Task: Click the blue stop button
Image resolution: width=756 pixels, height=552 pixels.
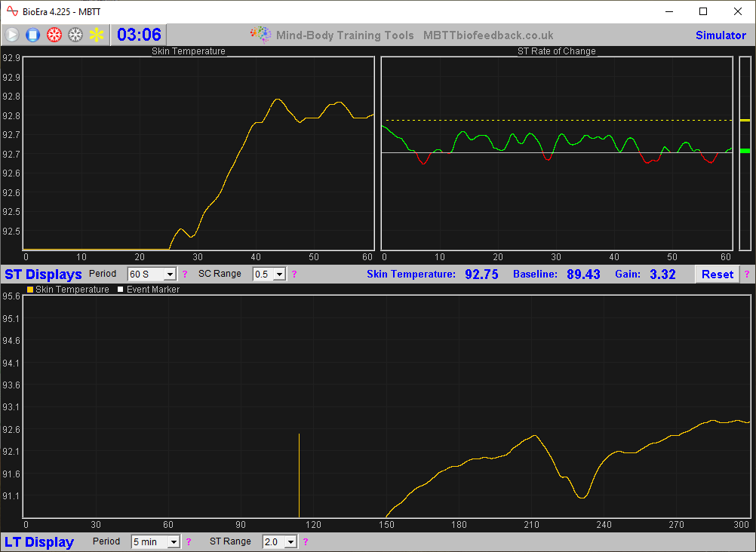Action: (32, 35)
